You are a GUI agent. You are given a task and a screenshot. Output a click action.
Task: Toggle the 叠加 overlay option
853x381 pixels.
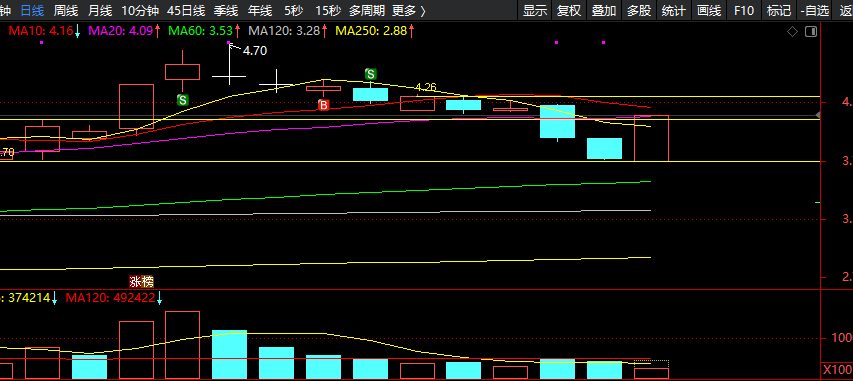[x=604, y=10]
